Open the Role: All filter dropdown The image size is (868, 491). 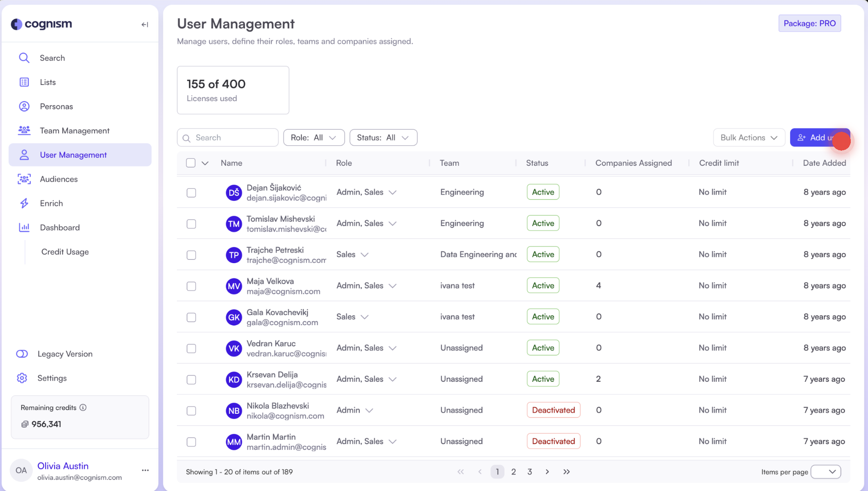tap(314, 137)
